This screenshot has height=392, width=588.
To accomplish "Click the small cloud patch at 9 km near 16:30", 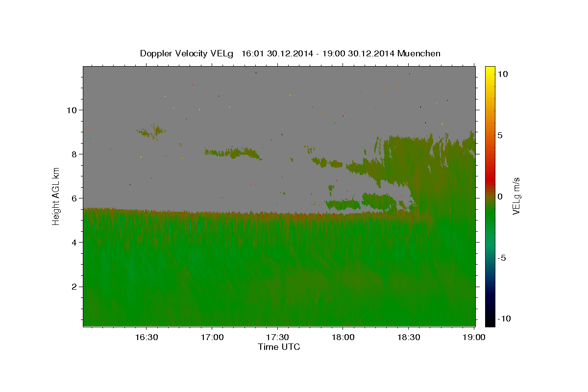I will pos(152,131).
